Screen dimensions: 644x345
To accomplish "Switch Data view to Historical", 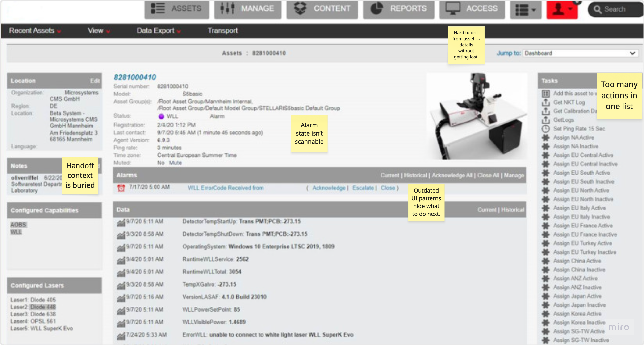I will 513,210.
